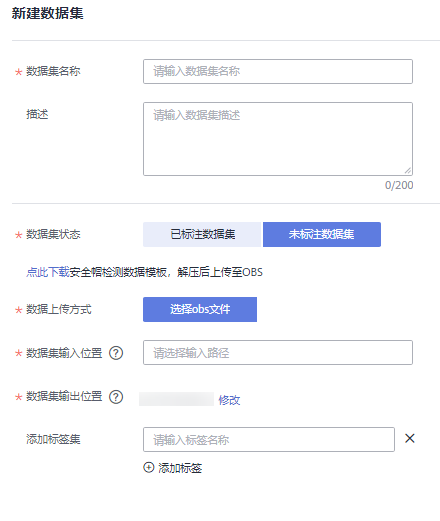Click the plus icon before 添加标签
The height and width of the screenshot is (521, 440).
(x=149, y=467)
